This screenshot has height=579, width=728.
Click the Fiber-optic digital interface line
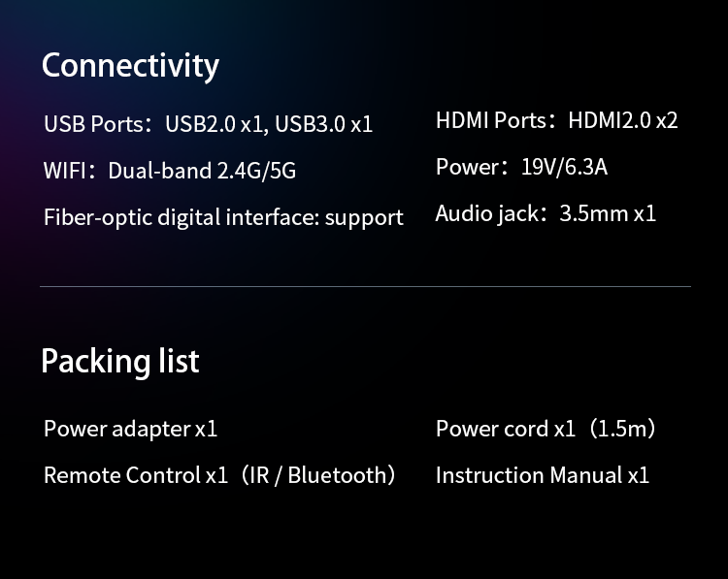point(223,217)
